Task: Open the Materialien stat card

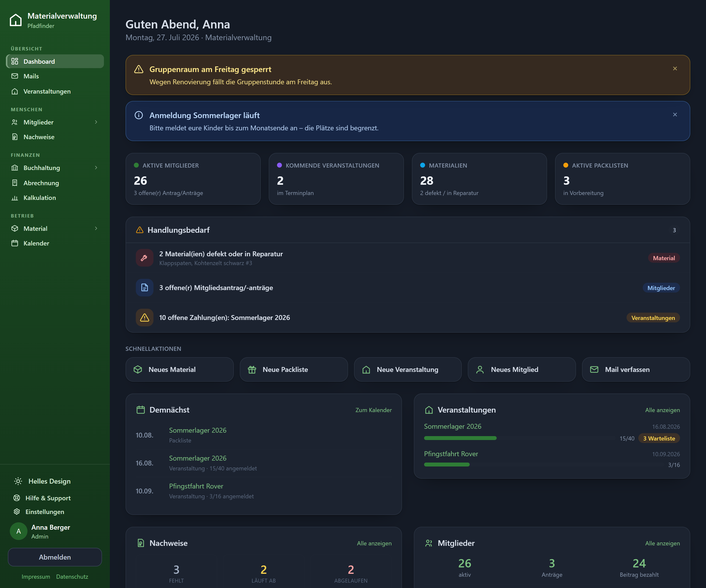Action: pos(479,179)
